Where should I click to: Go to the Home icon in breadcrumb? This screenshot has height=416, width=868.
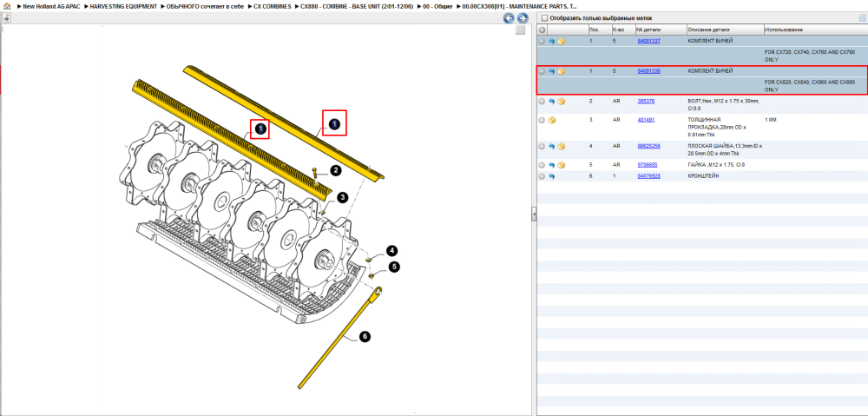pos(6,6)
